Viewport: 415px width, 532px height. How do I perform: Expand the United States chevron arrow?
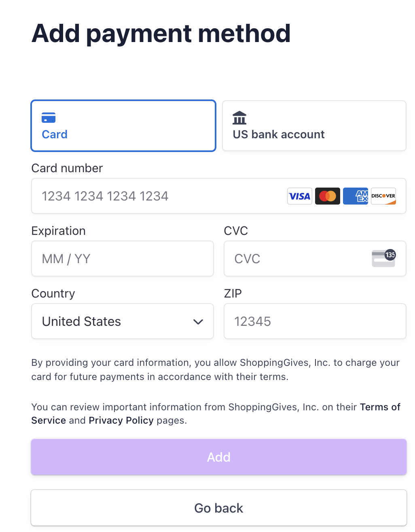point(198,322)
